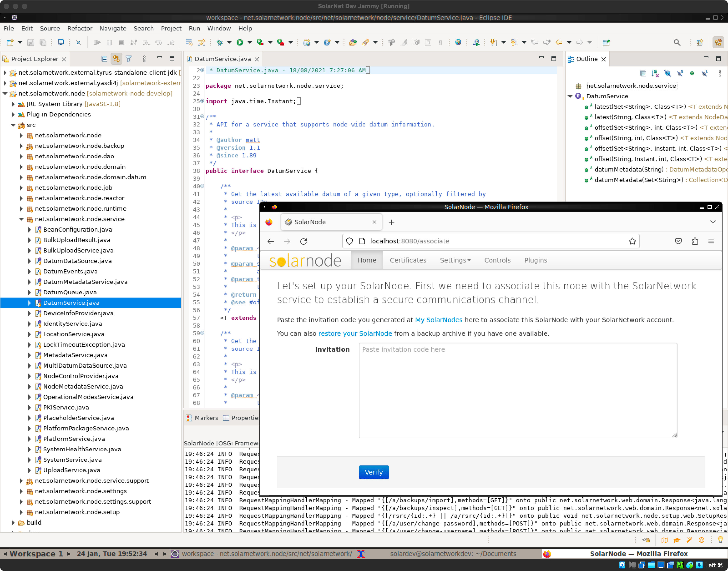The height and width of the screenshot is (571, 728).
Task: Toggle Show Whitespace Characters pilcrow icon
Action: point(440,43)
